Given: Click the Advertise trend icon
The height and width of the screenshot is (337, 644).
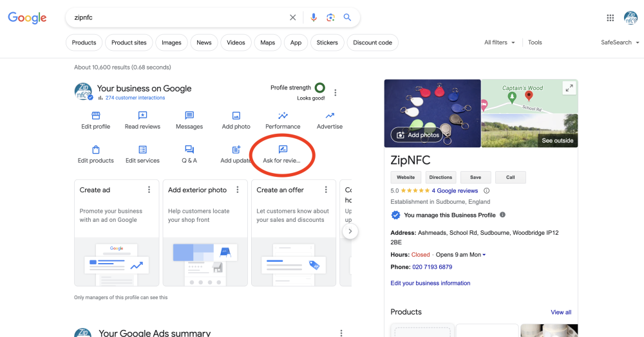Looking at the screenshot, I should click(330, 116).
